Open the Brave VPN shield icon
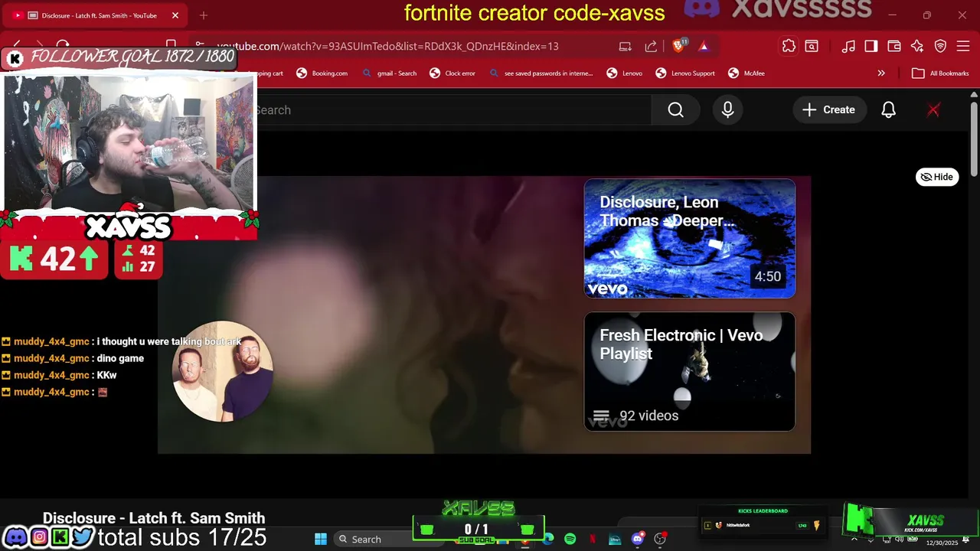The width and height of the screenshot is (980, 551). (940, 46)
